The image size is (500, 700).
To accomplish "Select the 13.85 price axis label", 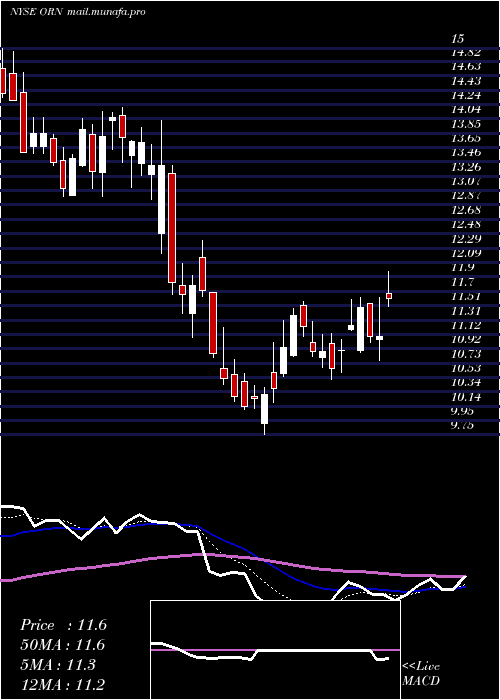I will point(466,124).
